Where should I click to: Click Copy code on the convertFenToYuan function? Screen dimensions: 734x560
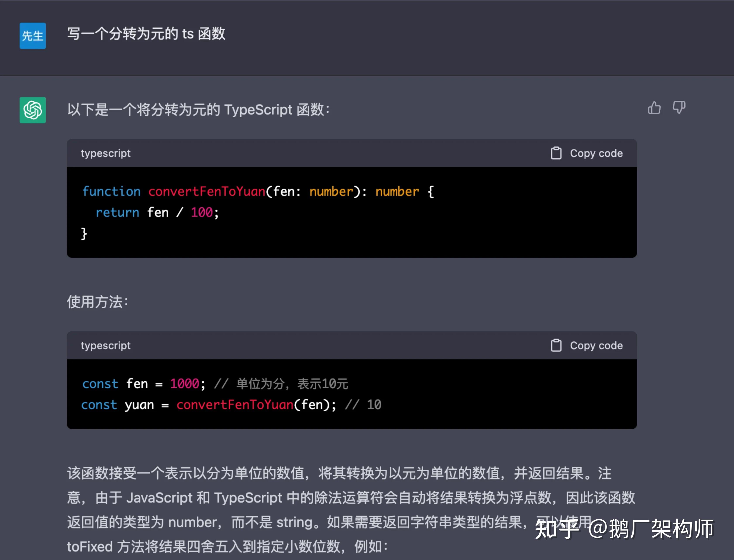(x=596, y=153)
